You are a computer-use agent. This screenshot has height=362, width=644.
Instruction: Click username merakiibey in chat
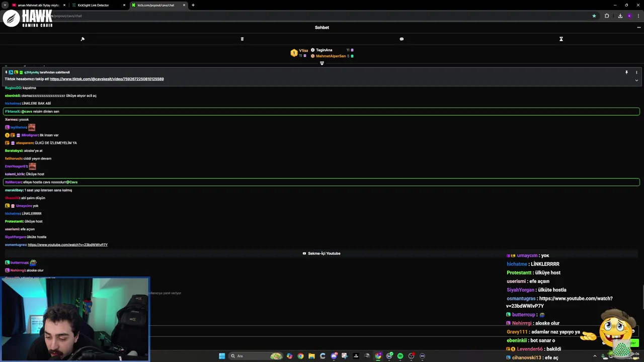(14, 190)
